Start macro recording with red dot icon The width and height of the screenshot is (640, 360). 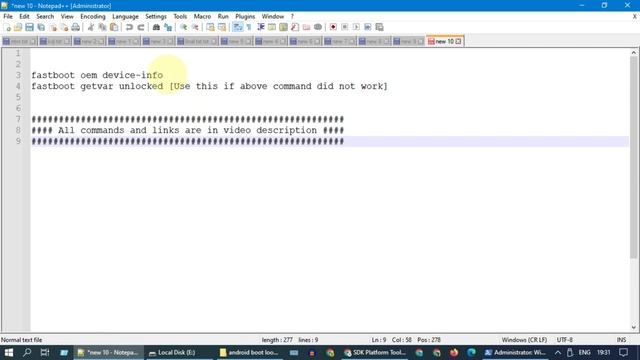333,27
